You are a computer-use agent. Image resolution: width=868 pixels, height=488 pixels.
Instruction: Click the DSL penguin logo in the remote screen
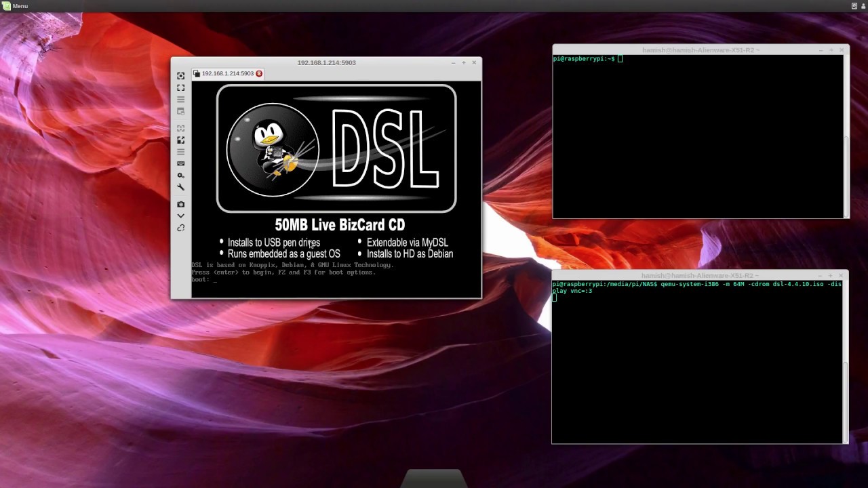(273, 150)
